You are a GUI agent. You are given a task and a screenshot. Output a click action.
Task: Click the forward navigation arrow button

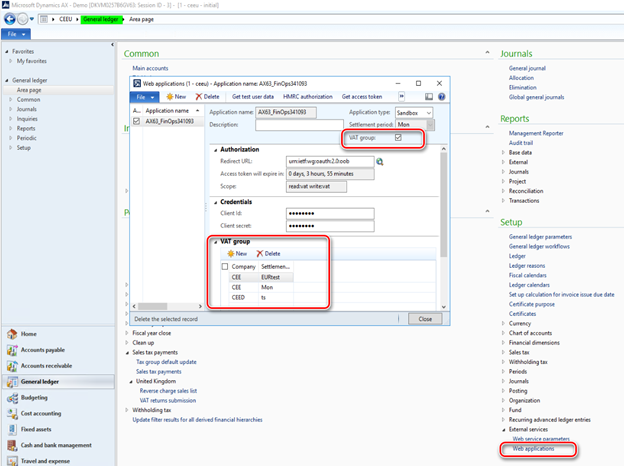point(23,19)
